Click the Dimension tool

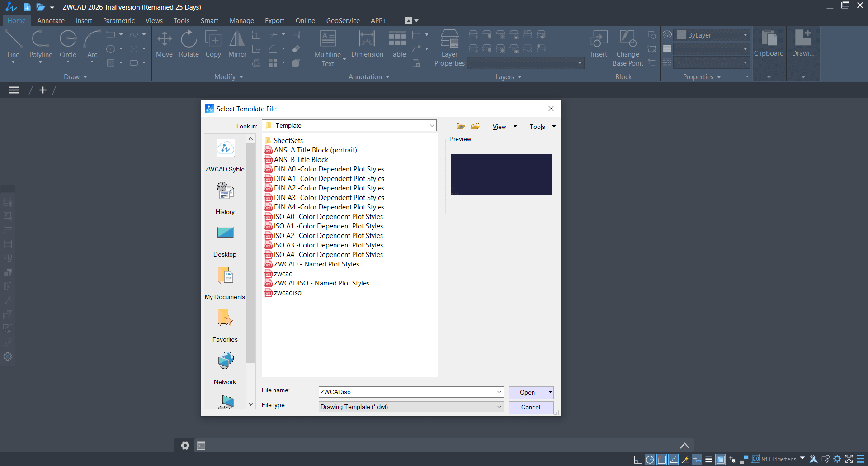pyautogui.click(x=367, y=44)
